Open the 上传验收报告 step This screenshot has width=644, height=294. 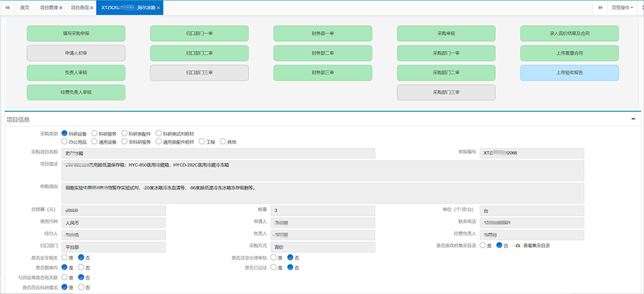[x=569, y=73]
